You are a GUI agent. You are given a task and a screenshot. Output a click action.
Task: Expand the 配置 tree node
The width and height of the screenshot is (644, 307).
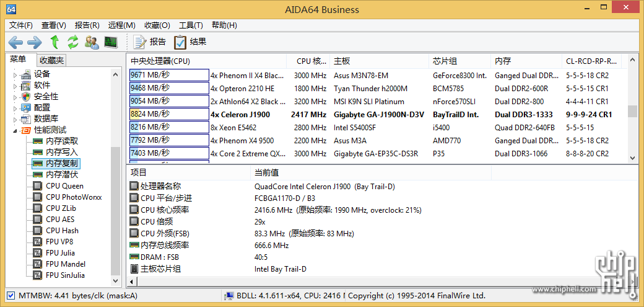pyautogui.click(x=15, y=109)
